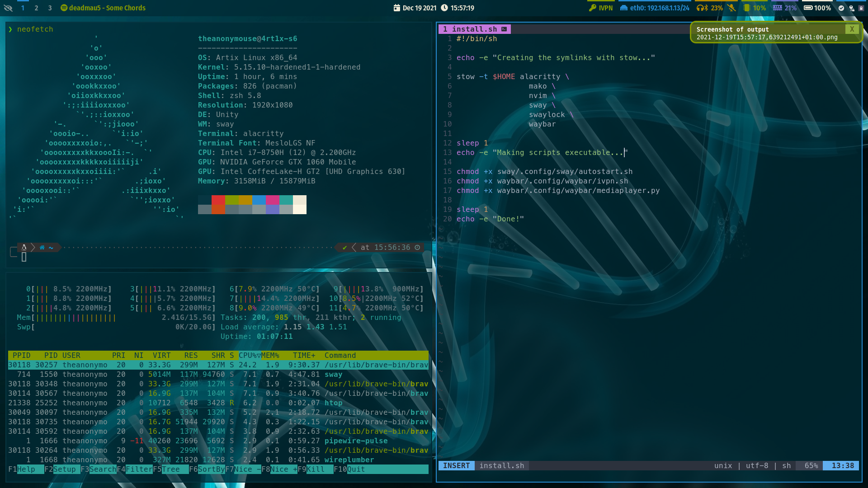The width and height of the screenshot is (868, 488).
Task: Click the magenta neofetch color block
Action: coord(273,200)
